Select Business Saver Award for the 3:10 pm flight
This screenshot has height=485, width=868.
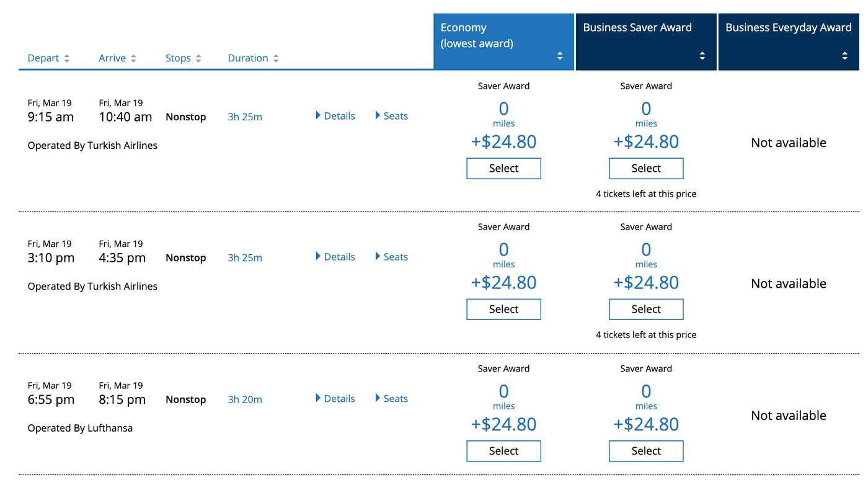(646, 309)
